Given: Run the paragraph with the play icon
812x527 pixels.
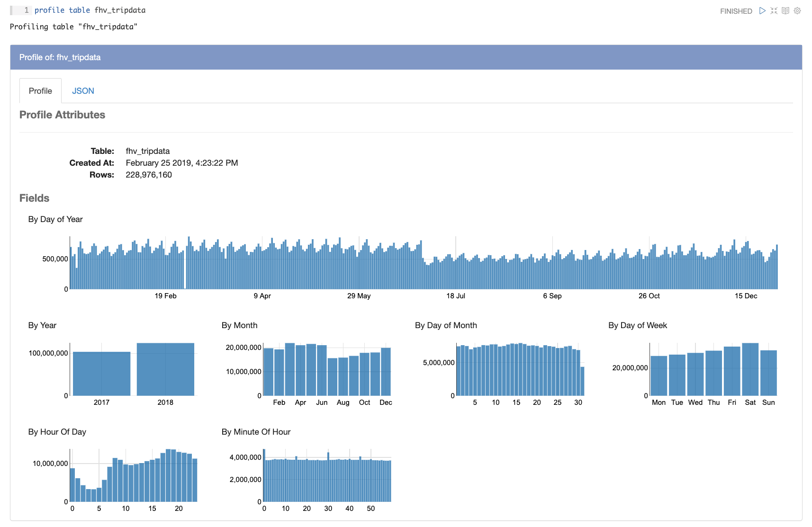Looking at the screenshot, I should pyautogui.click(x=762, y=10).
